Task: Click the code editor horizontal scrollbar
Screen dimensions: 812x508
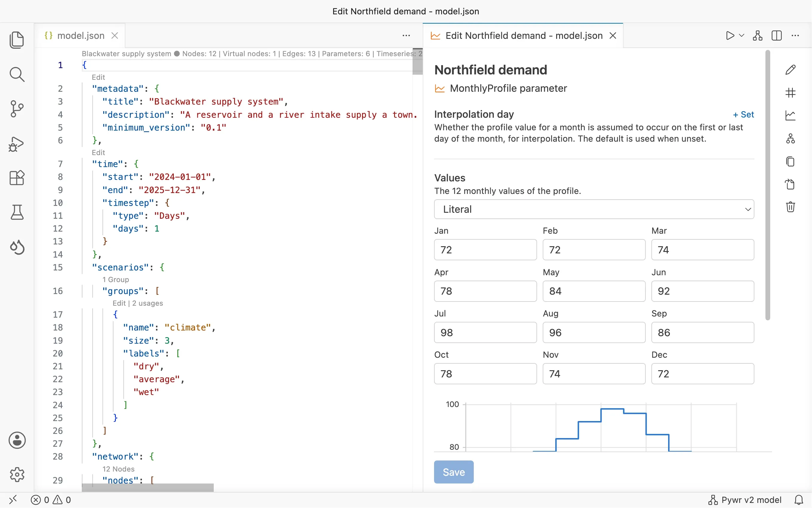Action: (x=148, y=488)
